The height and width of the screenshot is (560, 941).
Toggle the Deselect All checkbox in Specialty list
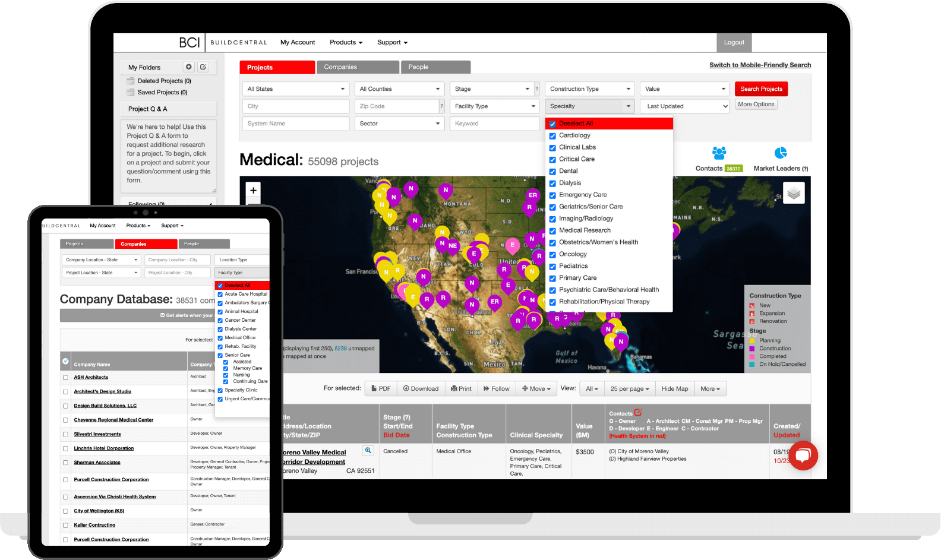[552, 124]
